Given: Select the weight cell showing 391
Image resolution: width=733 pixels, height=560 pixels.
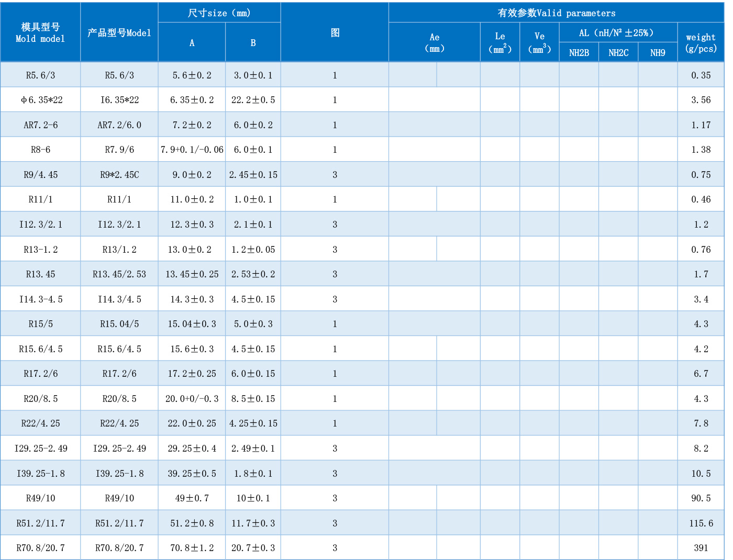Looking at the screenshot, I should (701, 548).
